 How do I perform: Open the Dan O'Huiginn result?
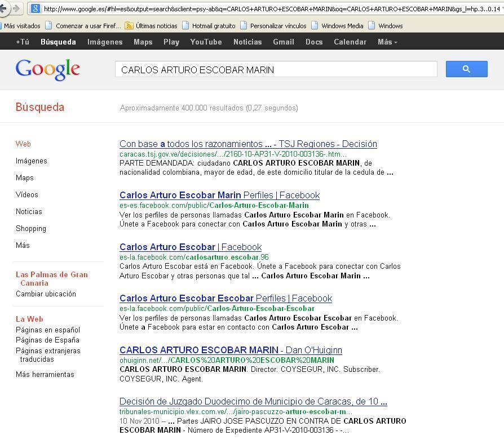click(231, 350)
